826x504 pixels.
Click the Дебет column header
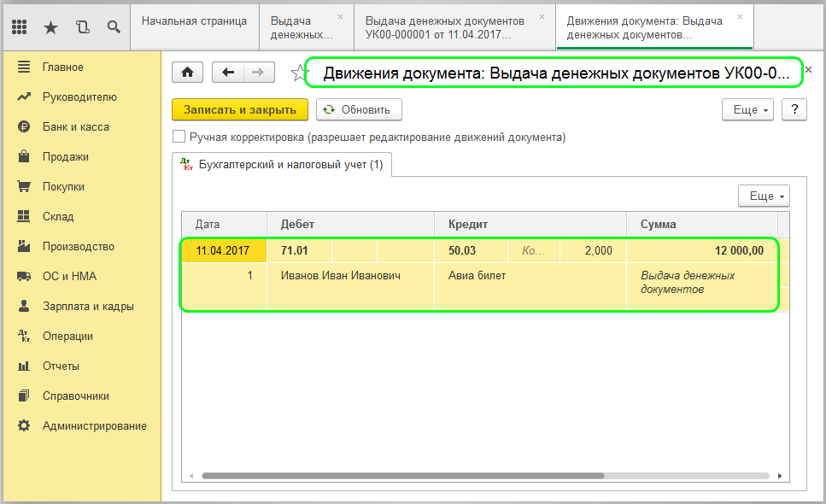tap(351, 225)
